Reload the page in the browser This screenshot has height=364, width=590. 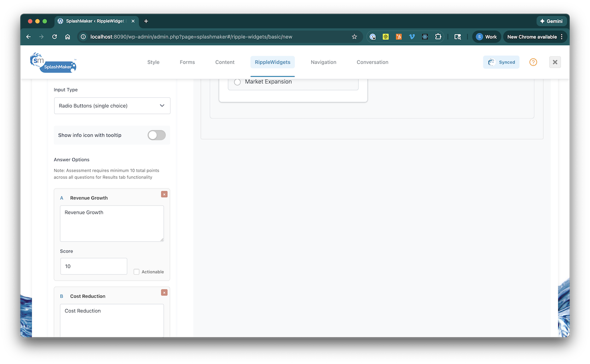tap(55, 37)
